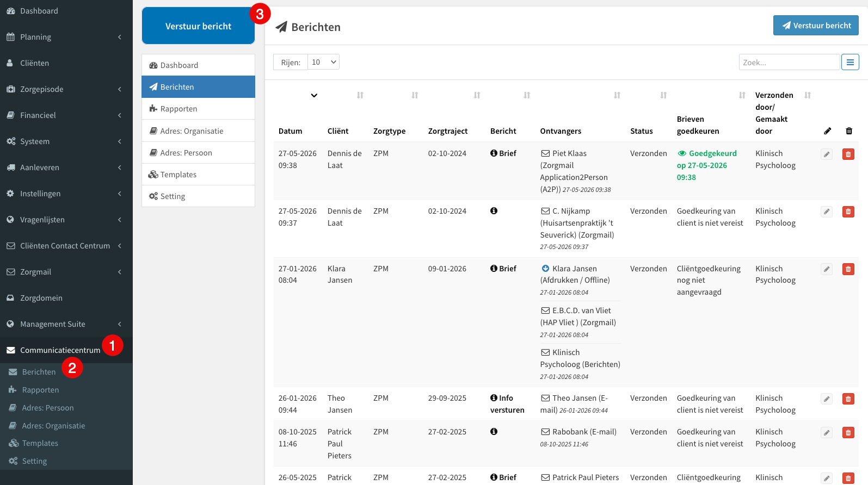Click the info icon on 09:37 message
868x485 pixels.
click(494, 211)
